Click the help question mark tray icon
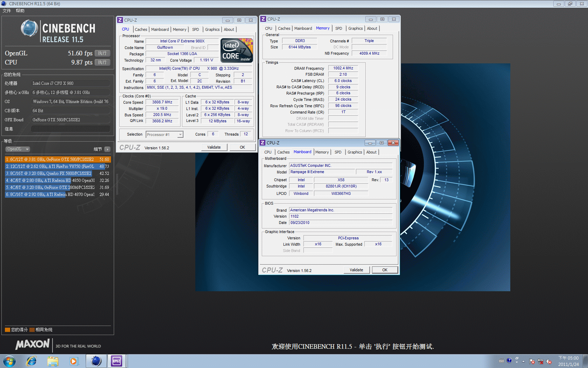Viewport: 588px width, 368px height. (x=509, y=360)
